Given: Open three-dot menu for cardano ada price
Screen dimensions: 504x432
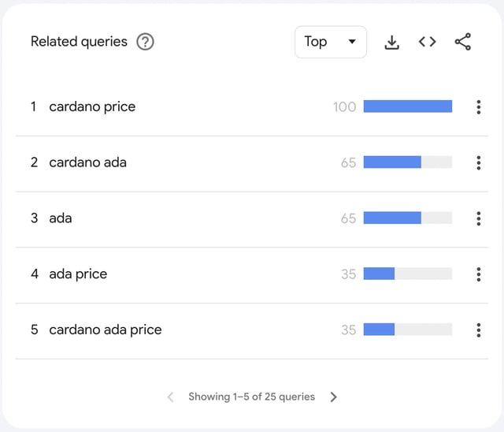Looking at the screenshot, I should coord(479,330).
